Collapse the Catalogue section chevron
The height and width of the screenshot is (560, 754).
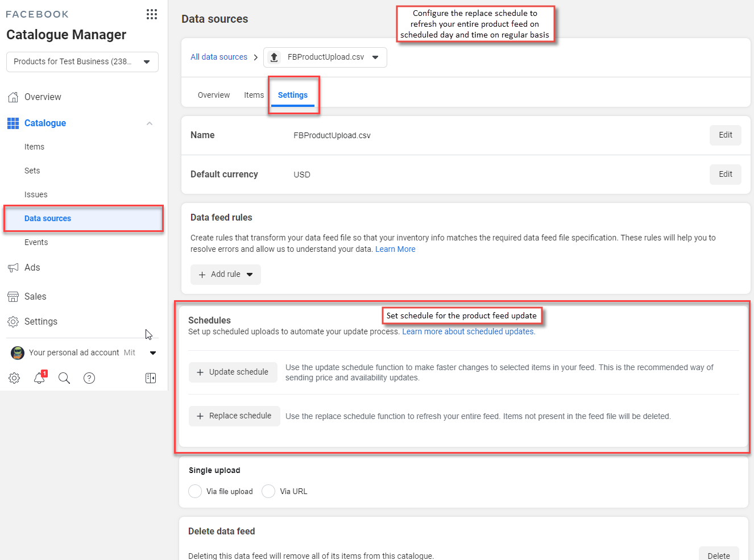150,123
